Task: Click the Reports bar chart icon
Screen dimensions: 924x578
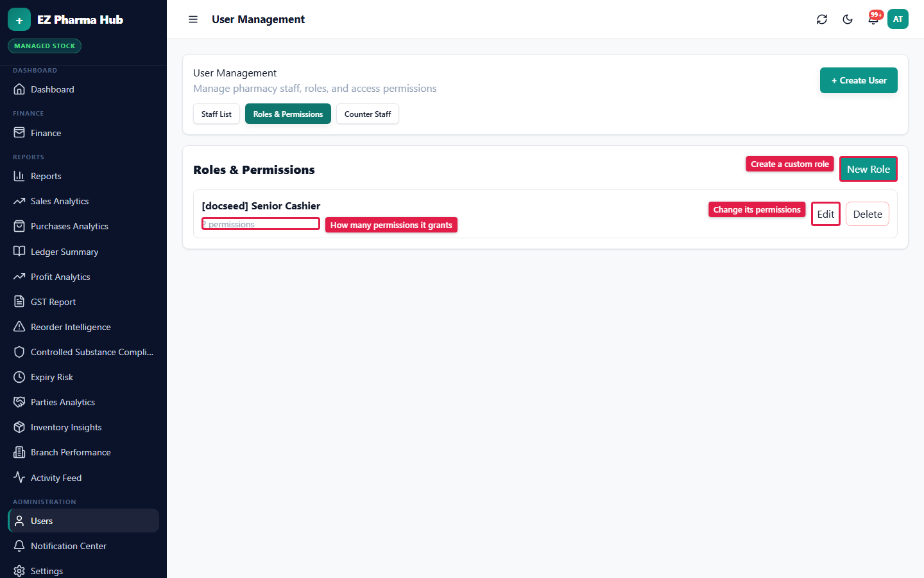Action: click(19, 176)
